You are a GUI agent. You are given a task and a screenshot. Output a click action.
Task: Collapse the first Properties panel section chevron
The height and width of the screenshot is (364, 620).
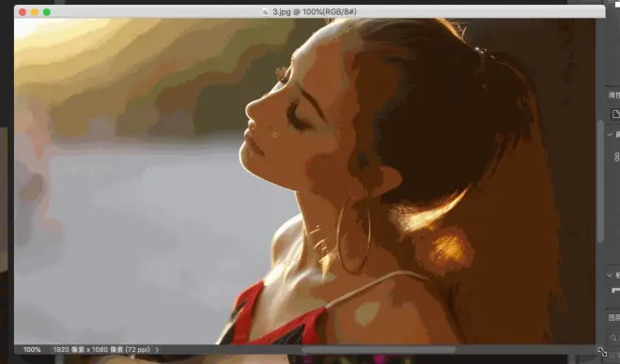click(610, 135)
